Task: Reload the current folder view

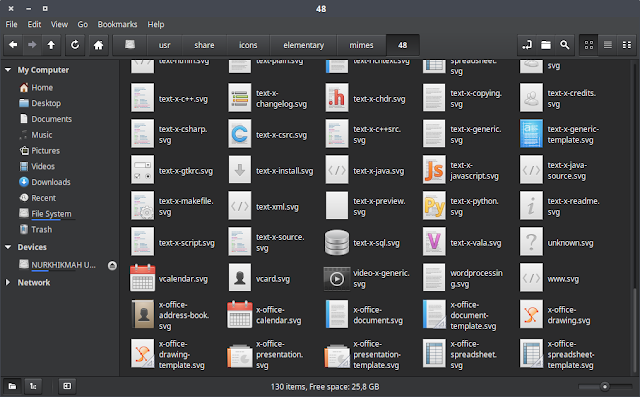Action: [x=75, y=45]
